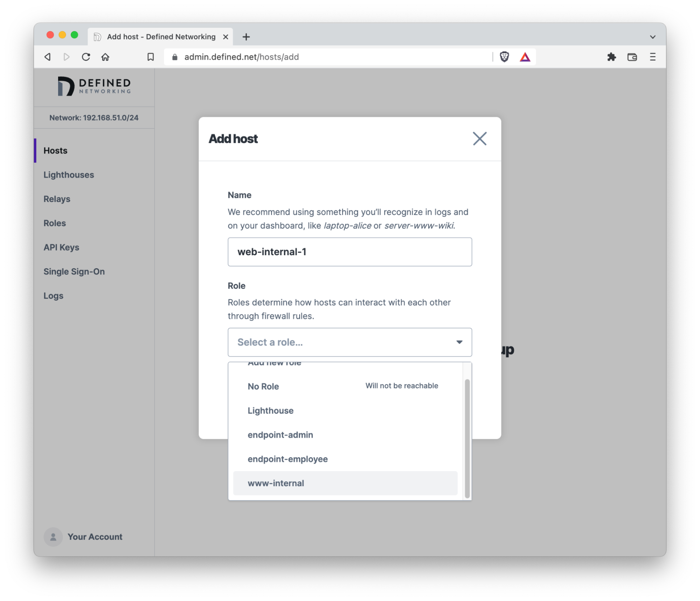
Task: Navigate back in browser history
Action: coord(48,57)
